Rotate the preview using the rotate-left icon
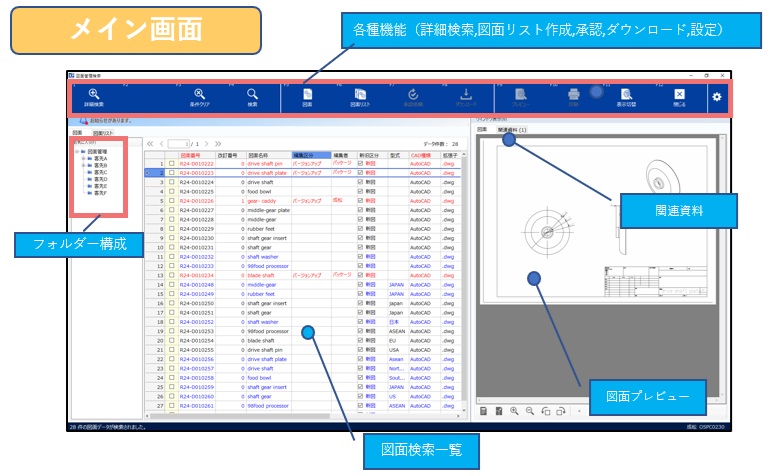775x476 pixels. pyautogui.click(x=546, y=411)
